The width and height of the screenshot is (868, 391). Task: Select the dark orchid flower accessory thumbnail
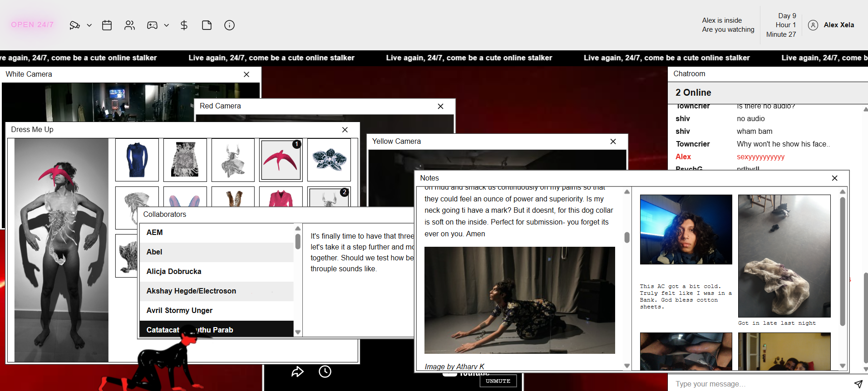pyautogui.click(x=329, y=160)
